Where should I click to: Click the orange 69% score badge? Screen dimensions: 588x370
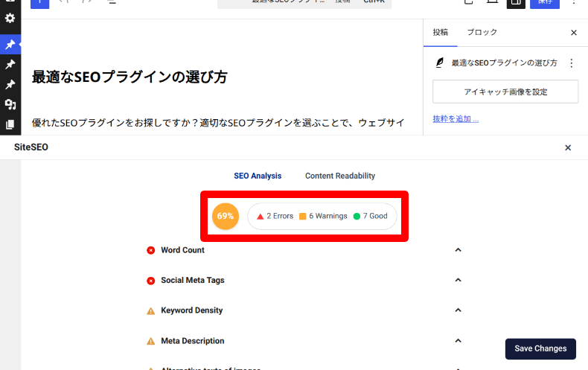click(226, 216)
